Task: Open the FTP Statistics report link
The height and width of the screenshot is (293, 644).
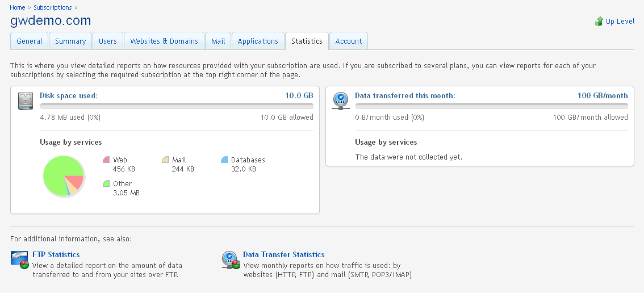Action: pos(56,255)
